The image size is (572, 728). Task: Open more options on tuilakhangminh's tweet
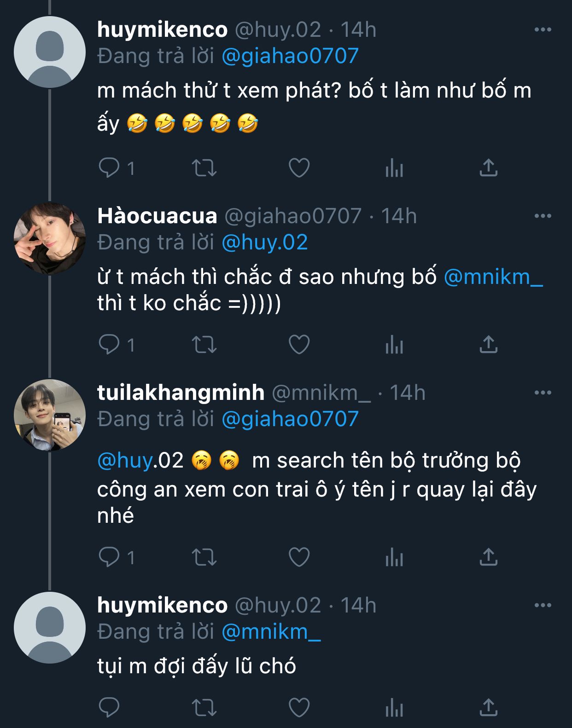click(543, 393)
